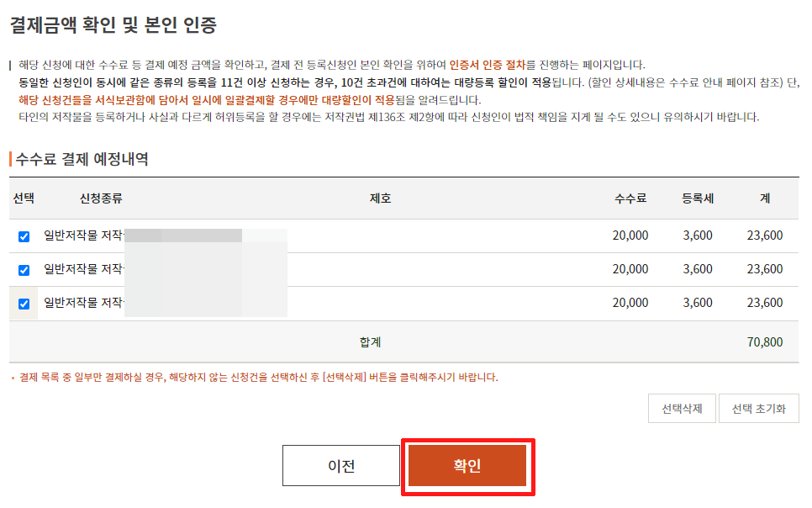The width and height of the screenshot is (812, 508).
Task: Click the 선택 초기화 button
Action: click(759, 409)
